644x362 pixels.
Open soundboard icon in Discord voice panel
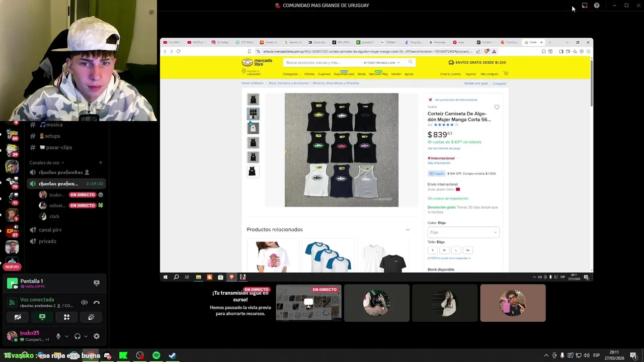(91, 317)
